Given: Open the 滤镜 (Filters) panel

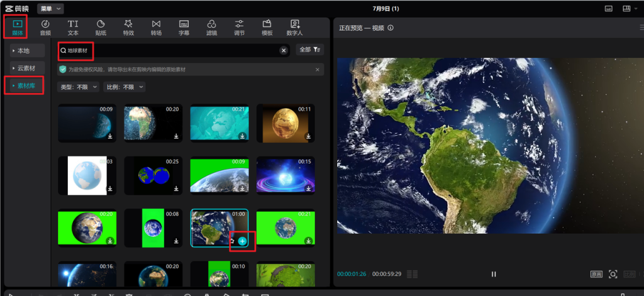Looking at the screenshot, I should coord(211,27).
